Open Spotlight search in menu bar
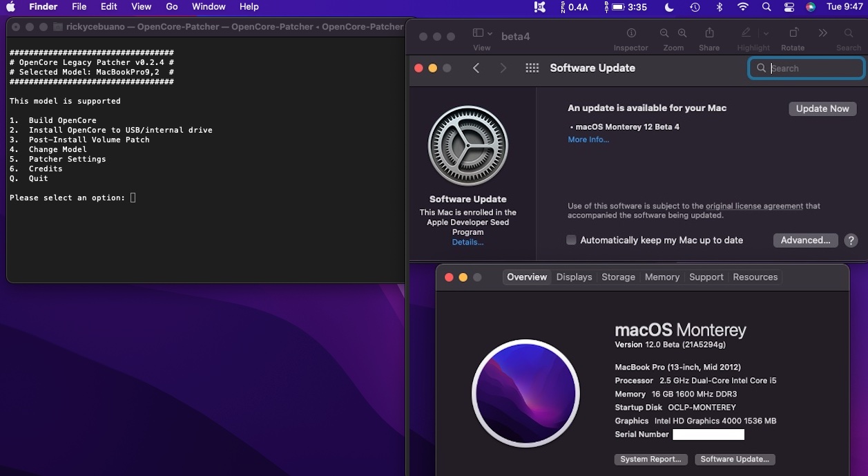Screen dimensions: 868x476 (x=766, y=7)
